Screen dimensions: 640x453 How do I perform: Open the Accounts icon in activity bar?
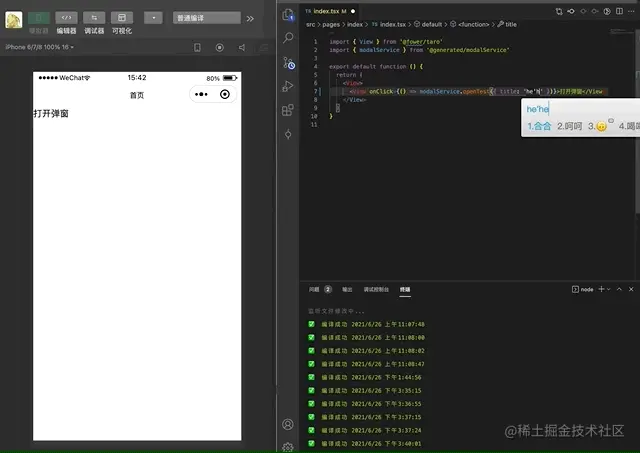[x=288, y=424]
